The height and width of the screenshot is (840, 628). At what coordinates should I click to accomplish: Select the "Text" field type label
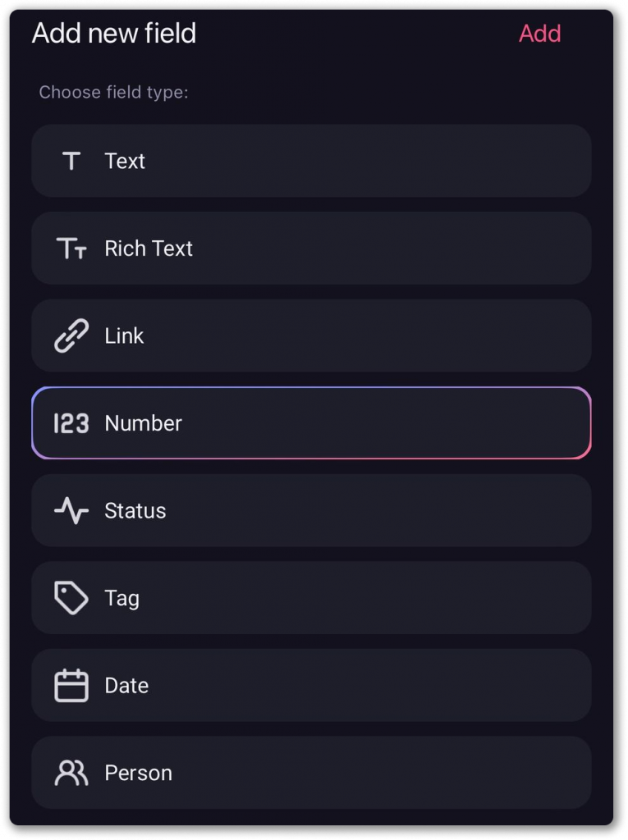tap(125, 161)
